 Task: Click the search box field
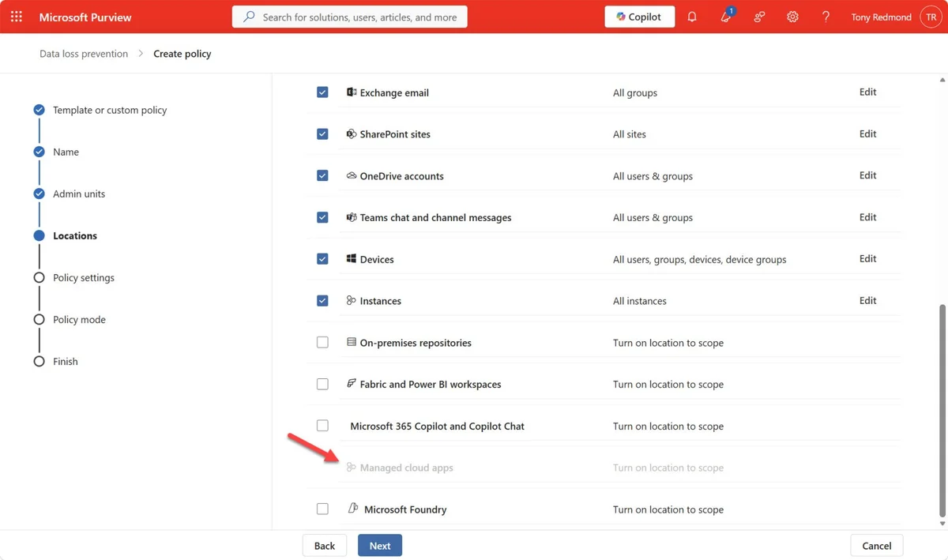pos(350,17)
